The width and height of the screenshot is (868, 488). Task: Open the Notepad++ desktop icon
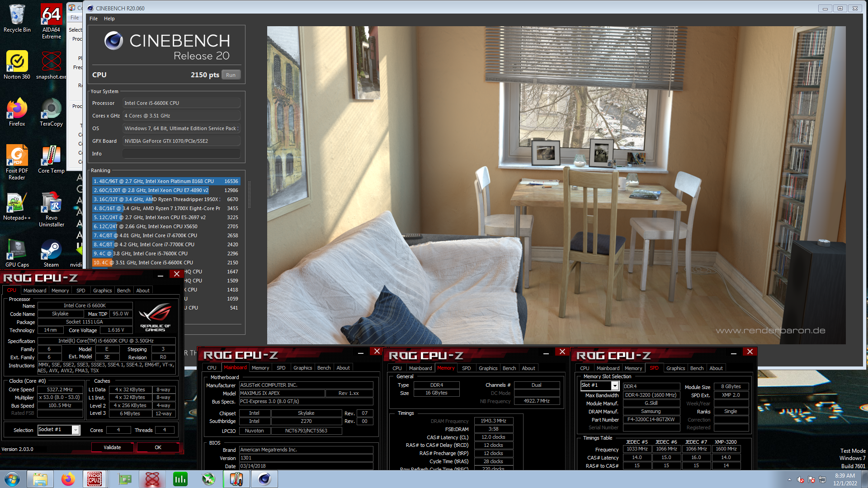coord(17,206)
